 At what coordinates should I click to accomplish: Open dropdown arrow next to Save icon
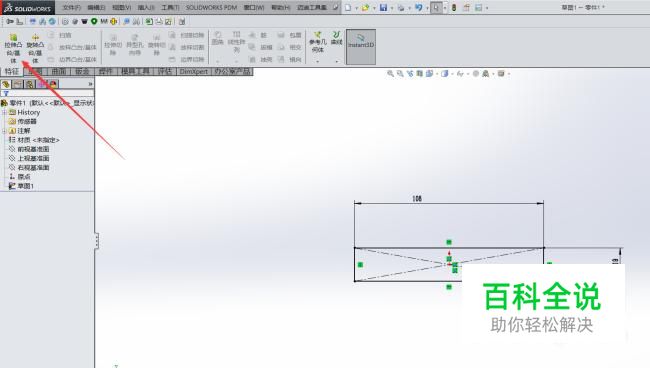point(392,8)
